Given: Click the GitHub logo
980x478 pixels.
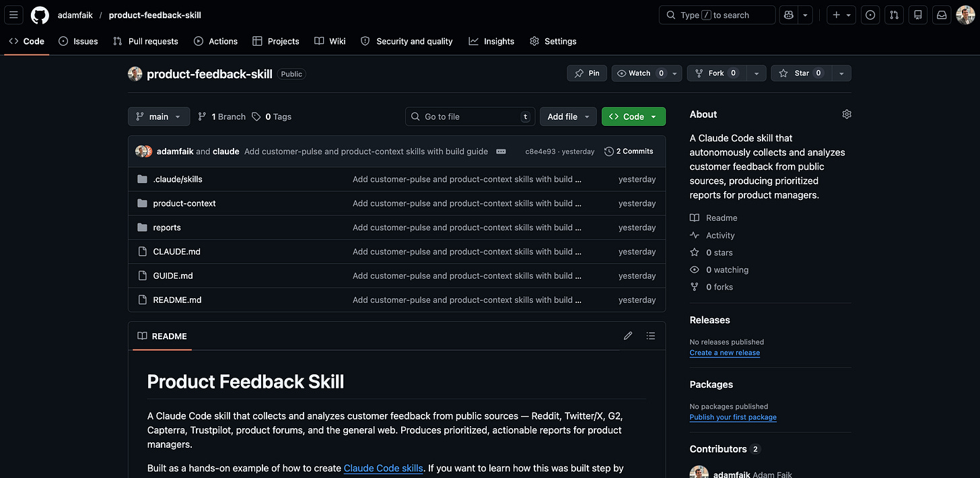Looking at the screenshot, I should 40,14.
